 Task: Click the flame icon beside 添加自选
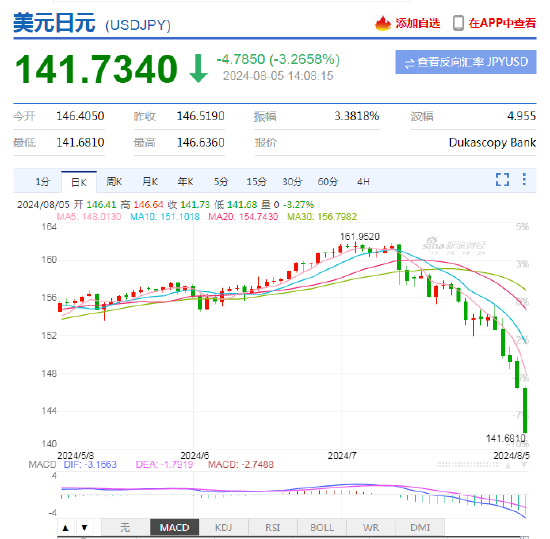pyautogui.click(x=383, y=23)
